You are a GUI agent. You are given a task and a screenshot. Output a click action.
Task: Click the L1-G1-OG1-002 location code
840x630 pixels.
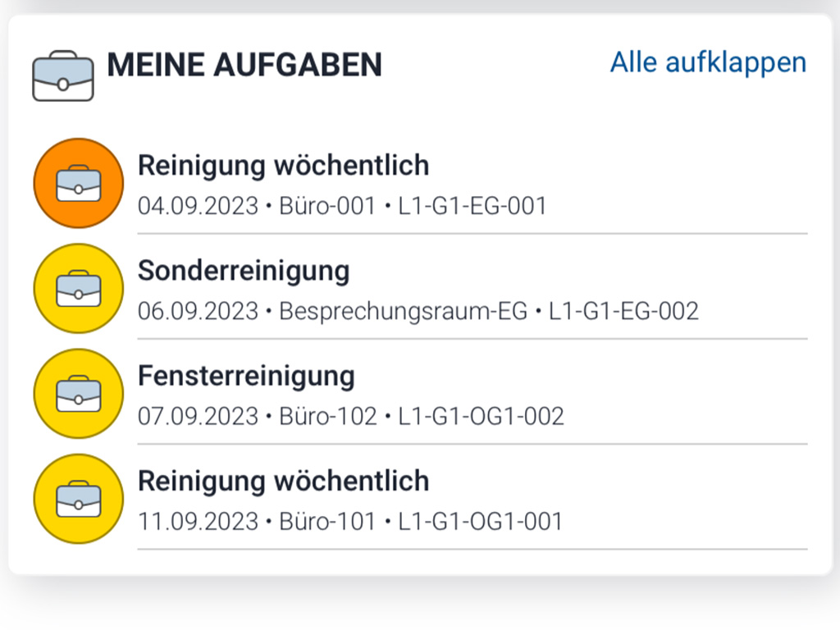tap(482, 416)
